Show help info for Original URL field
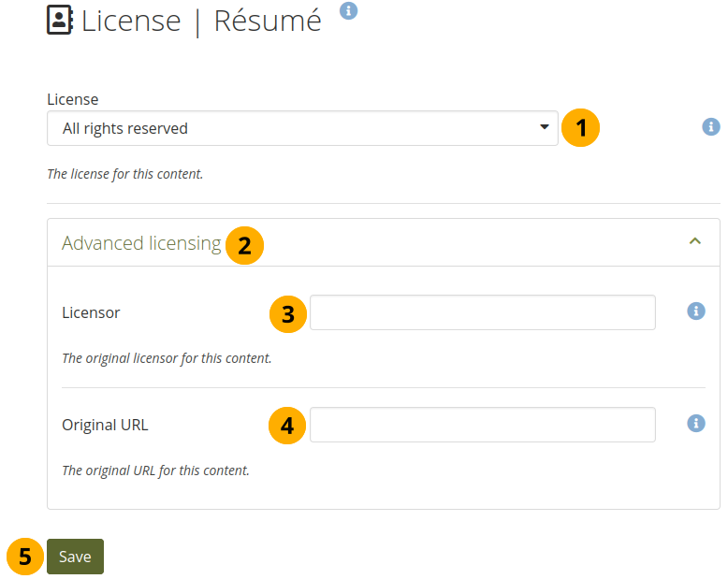This screenshot has height=579, width=728. click(695, 424)
